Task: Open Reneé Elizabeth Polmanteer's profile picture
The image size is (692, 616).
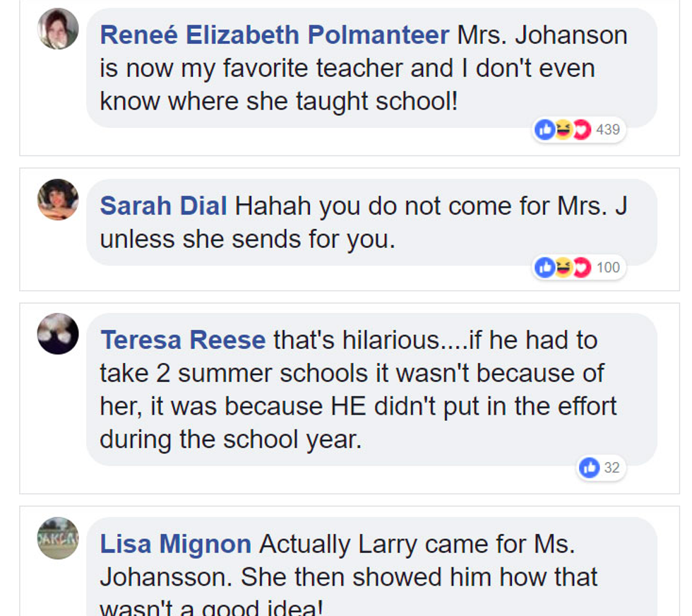Action: click(x=58, y=29)
